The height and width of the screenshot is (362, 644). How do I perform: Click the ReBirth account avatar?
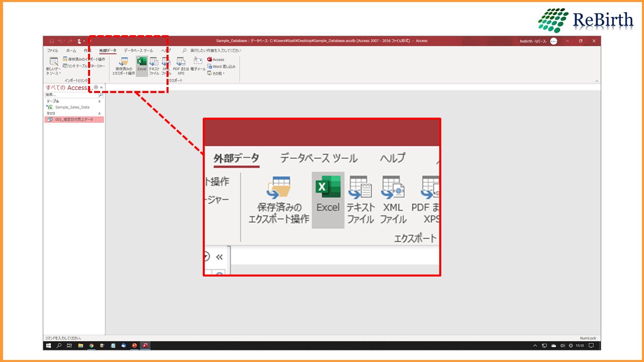coord(553,41)
